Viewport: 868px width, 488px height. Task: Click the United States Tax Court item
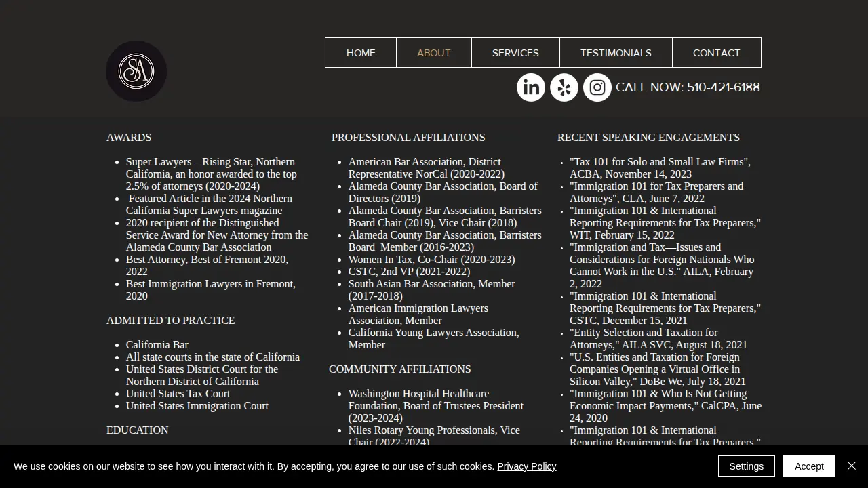178,394
